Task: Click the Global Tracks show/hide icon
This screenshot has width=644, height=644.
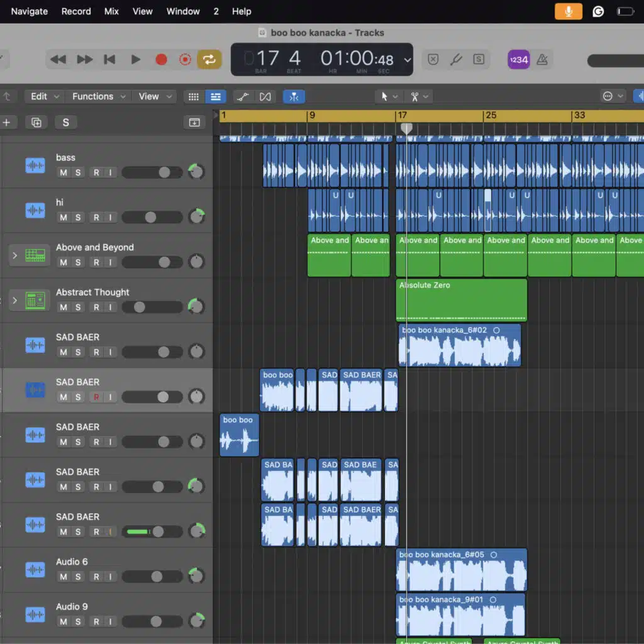Action: click(x=194, y=123)
